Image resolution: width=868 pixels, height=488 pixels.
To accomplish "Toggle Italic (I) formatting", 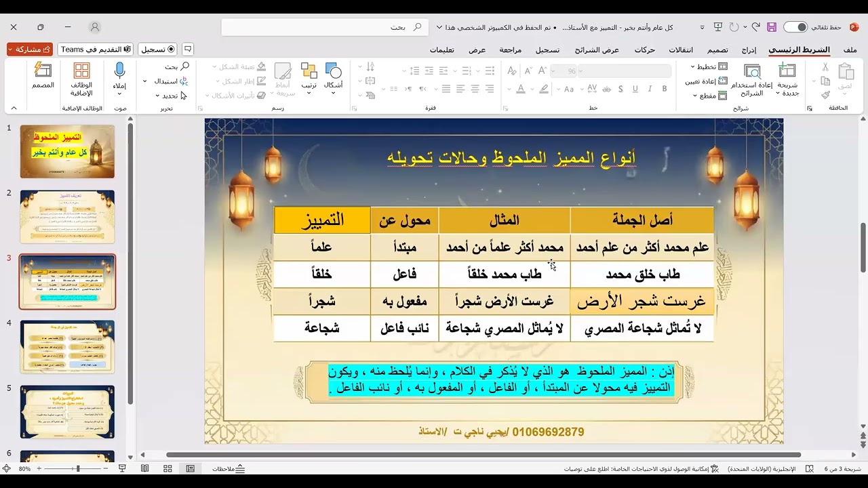I will pyautogui.click(x=650, y=89).
